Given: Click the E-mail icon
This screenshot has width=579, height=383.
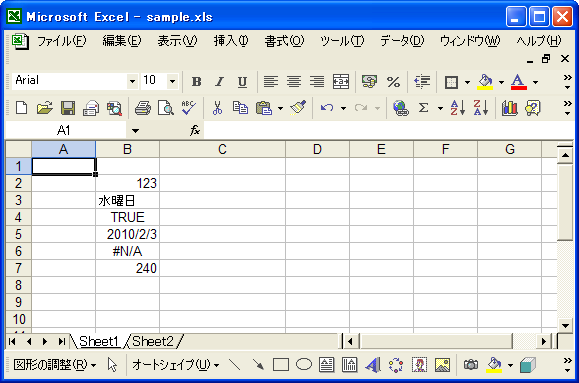Looking at the screenshot, I should pos(91,108).
